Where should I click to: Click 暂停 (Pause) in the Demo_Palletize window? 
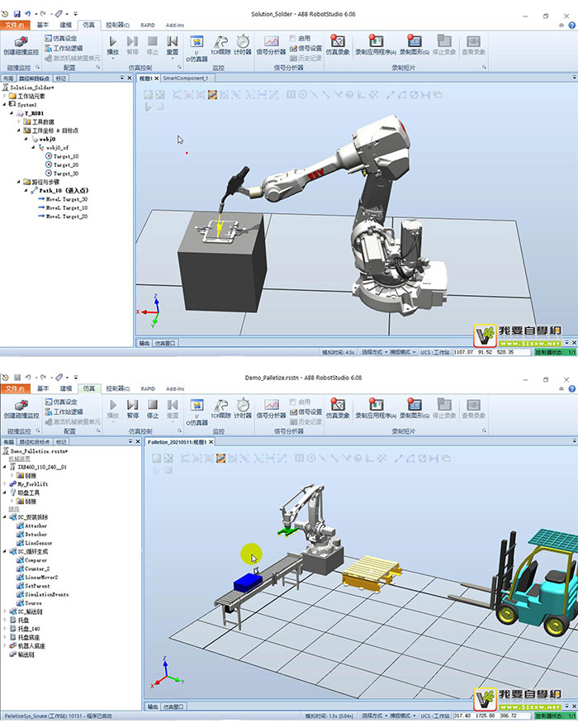133,409
